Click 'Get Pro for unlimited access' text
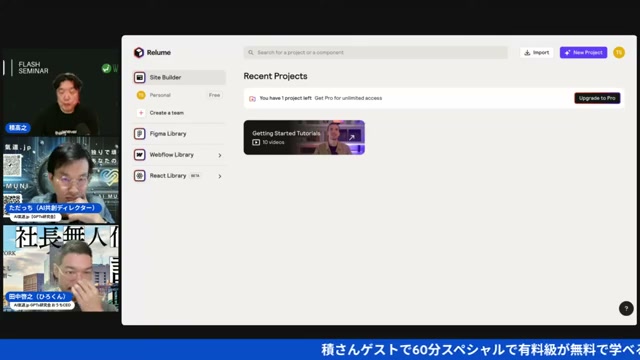The width and height of the screenshot is (640, 360). pos(348,98)
